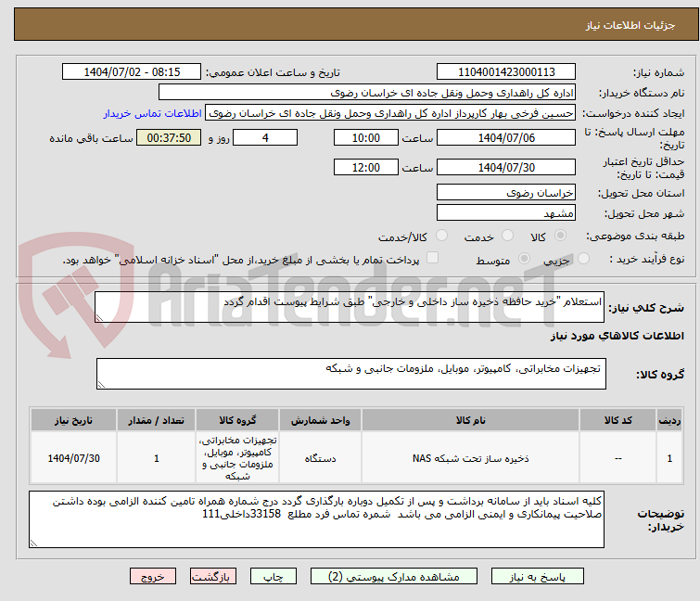The image size is (700, 601).
Task: Click the اطلاعات کالاهای مورد نیاز section heading
Action: (617, 336)
